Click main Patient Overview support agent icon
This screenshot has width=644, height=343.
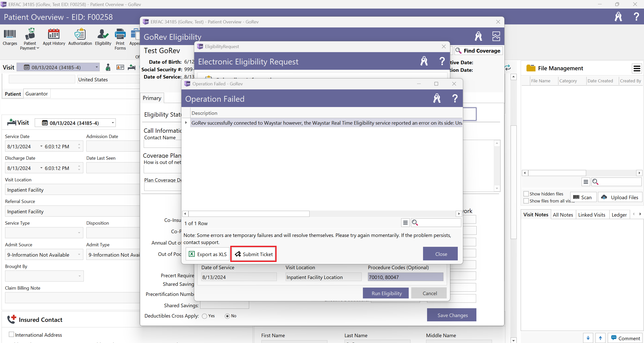(618, 17)
